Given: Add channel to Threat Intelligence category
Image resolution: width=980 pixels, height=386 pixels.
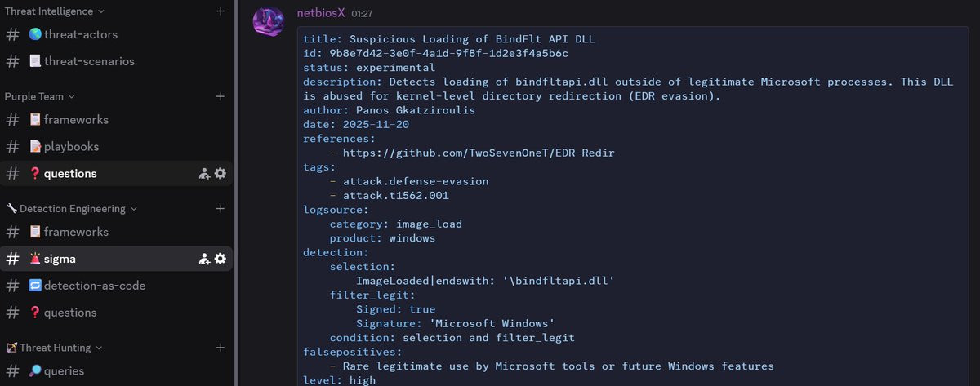Looking at the screenshot, I should pyautogui.click(x=220, y=11).
